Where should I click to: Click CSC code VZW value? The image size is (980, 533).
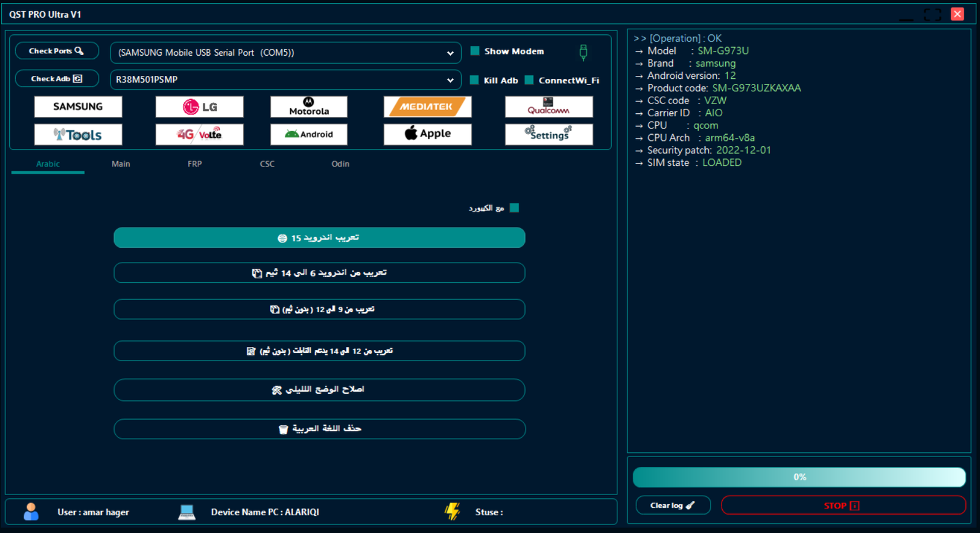pos(715,100)
